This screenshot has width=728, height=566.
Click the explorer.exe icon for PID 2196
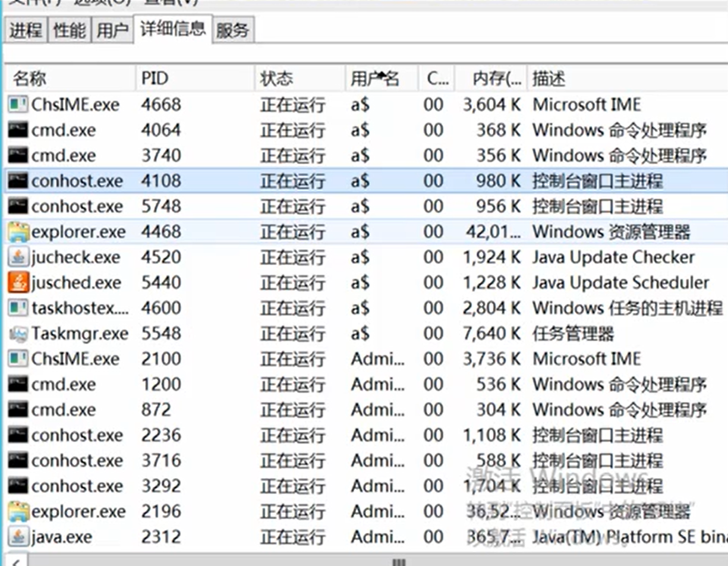coord(18,511)
